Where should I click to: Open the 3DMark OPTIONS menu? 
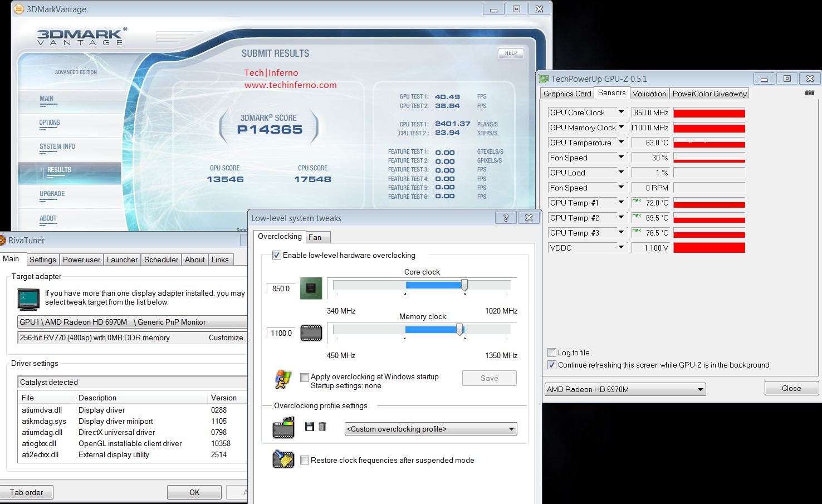[x=50, y=123]
